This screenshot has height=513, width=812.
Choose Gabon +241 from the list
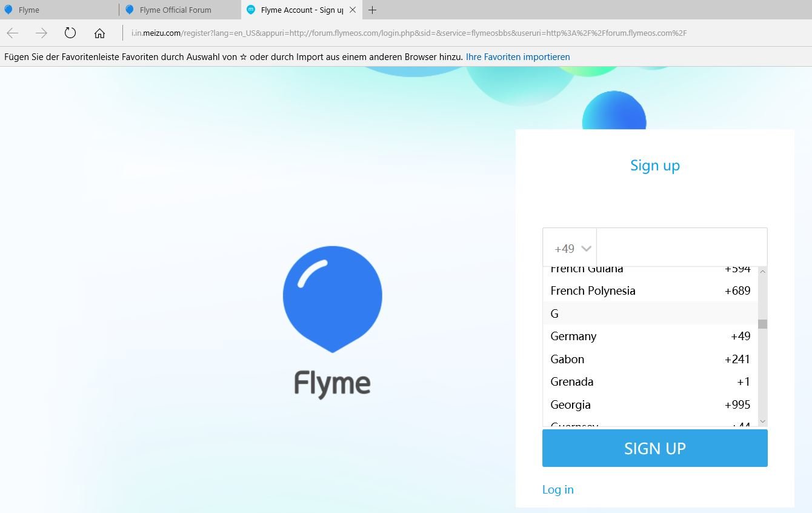pos(650,359)
